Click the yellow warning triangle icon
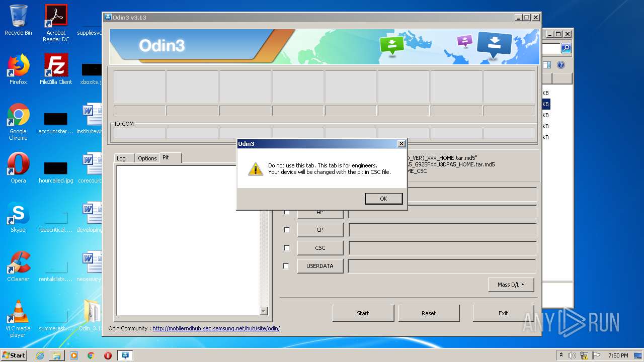Screen dimensions: 644x362 (x=256, y=169)
